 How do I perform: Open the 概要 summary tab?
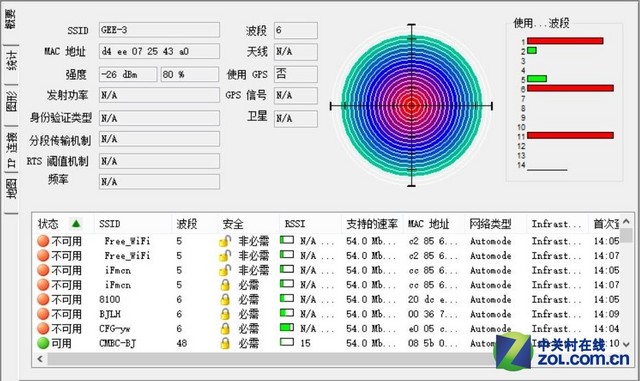(x=11, y=20)
